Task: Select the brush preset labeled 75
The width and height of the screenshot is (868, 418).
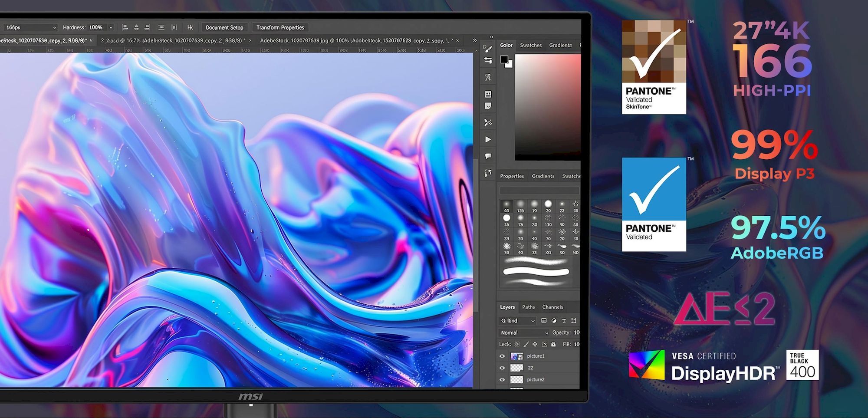Action: (x=520, y=220)
